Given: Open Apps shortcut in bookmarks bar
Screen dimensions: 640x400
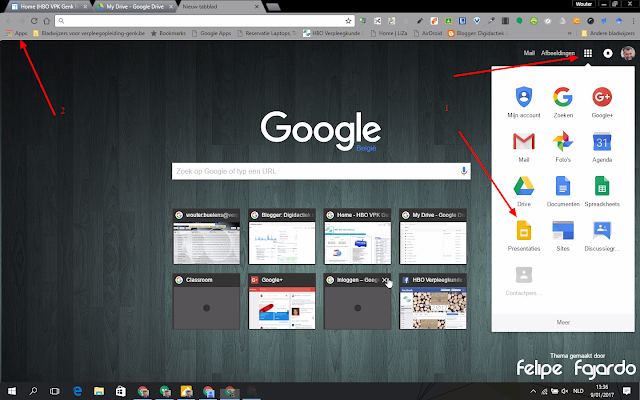Looking at the screenshot, I should [16, 33].
